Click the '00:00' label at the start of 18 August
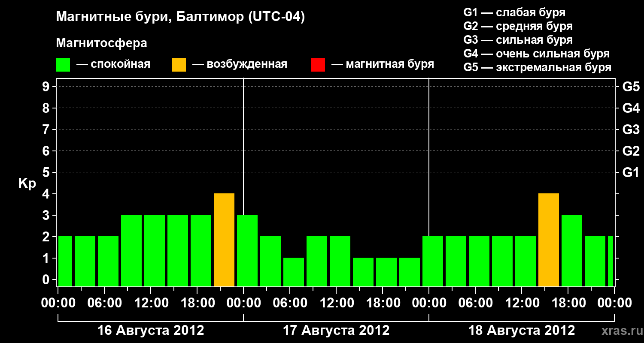 429,303
